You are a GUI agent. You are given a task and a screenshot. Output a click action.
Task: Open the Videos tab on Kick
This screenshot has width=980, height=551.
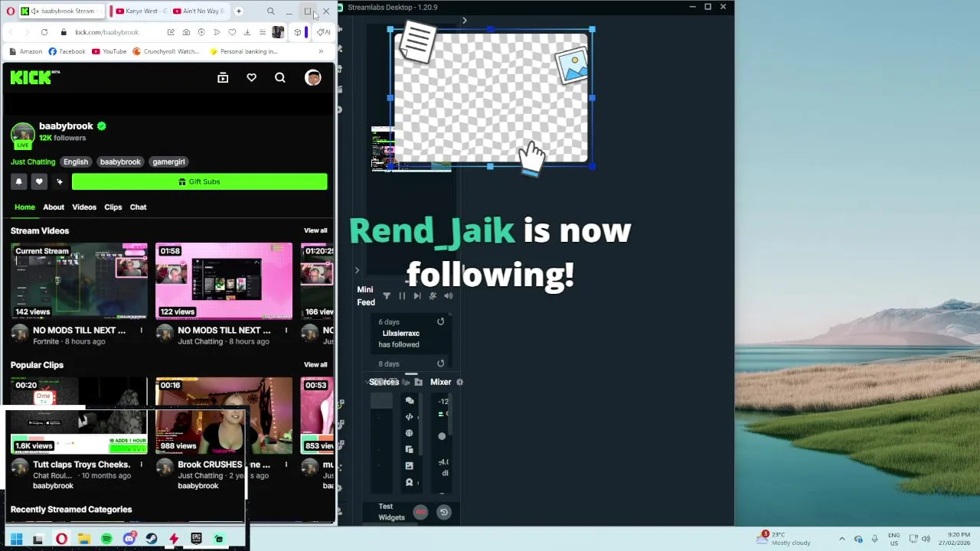tap(84, 207)
